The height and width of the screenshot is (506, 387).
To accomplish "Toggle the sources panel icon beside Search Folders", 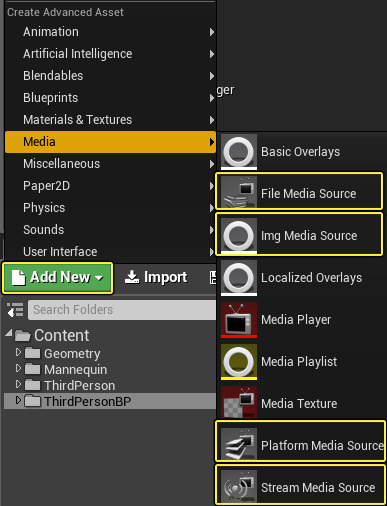I will [x=15, y=310].
